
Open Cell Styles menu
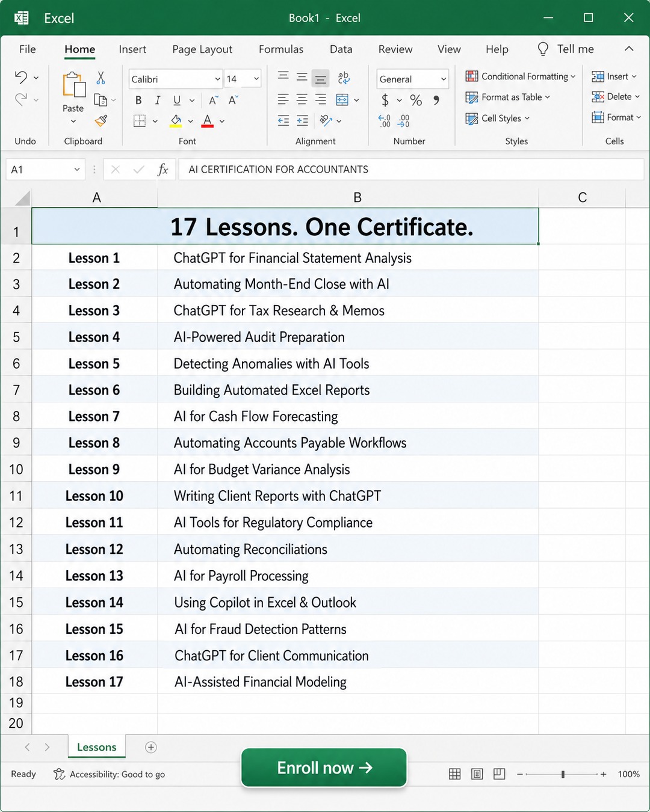(497, 118)
